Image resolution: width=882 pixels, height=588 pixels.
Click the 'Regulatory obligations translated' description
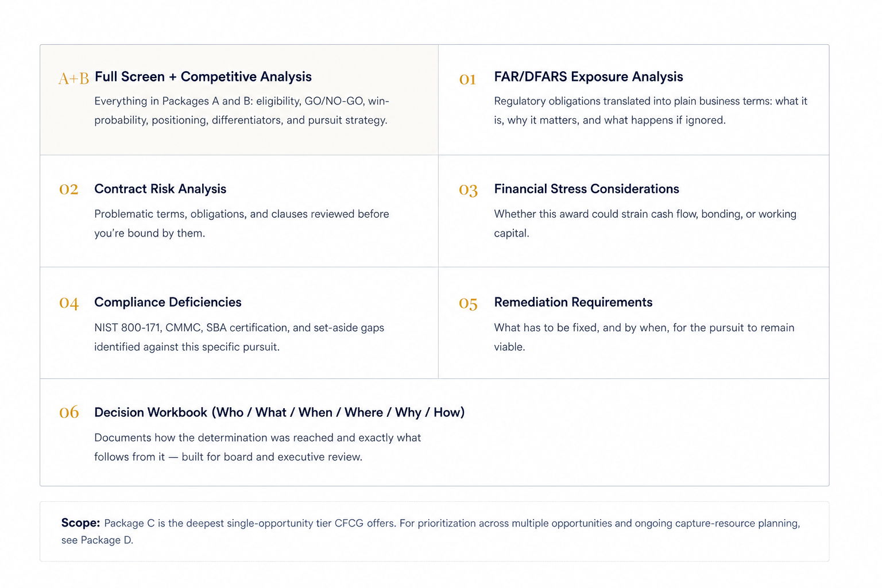coord(651,110)
